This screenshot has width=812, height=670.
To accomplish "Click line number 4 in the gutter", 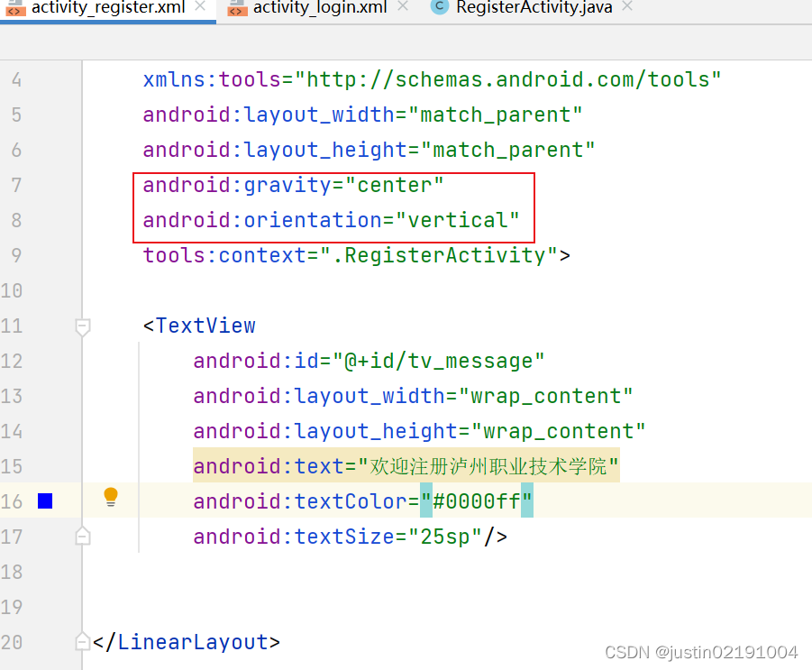I will tap(16, 79).
